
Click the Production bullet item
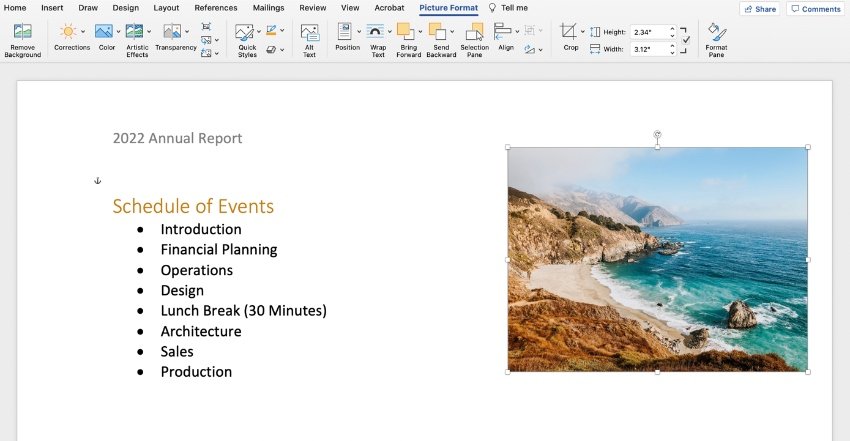196,372
